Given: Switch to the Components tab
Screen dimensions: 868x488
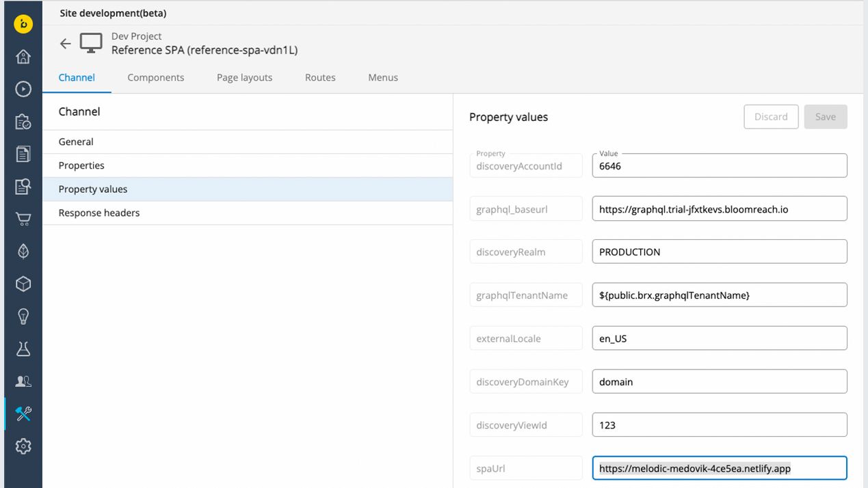Looking at the screenshot, I should click(156, 77).
